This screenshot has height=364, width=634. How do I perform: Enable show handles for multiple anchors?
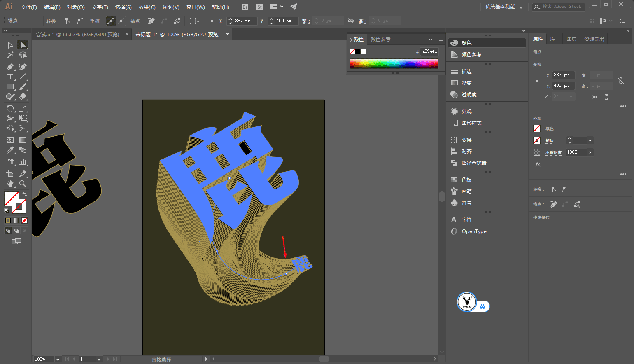pos(111,21)
